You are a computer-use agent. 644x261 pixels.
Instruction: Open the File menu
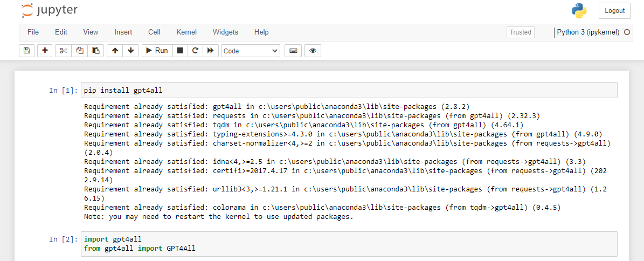[33, 32]
